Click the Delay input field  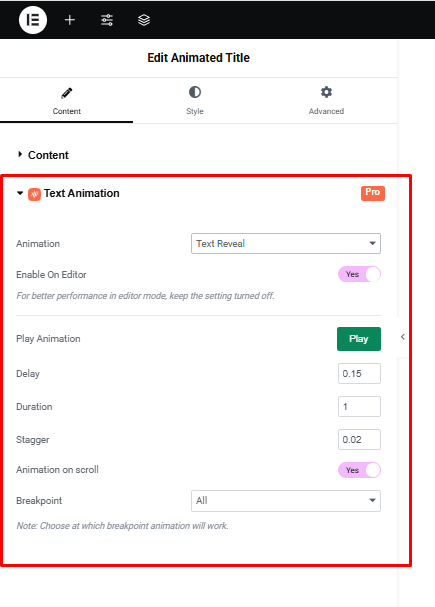359,374
